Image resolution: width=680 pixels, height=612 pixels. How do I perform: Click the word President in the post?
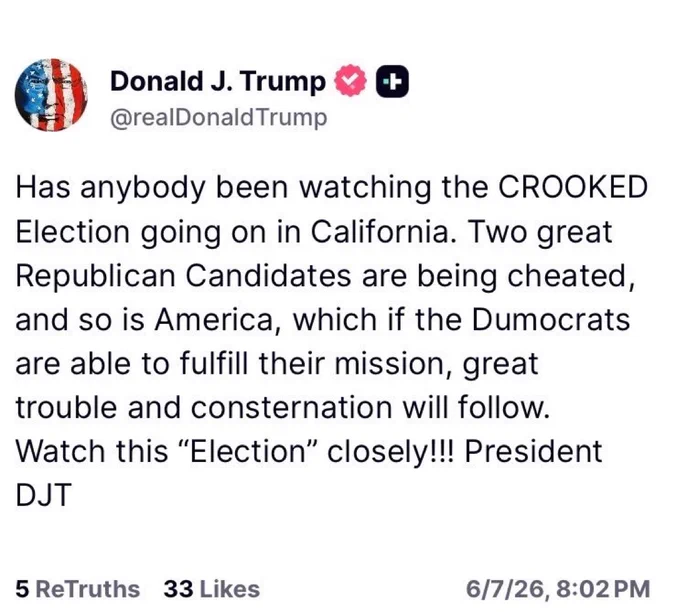click(x=533, y=452)
